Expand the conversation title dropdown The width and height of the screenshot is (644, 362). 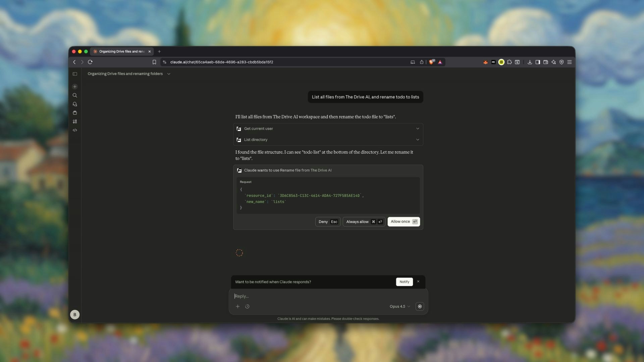coord(169,74)
